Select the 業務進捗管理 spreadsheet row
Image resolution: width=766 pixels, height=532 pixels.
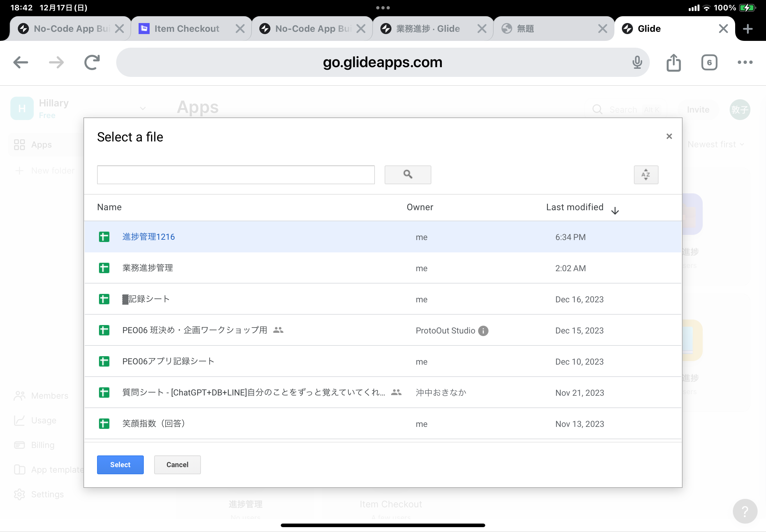coord(148,268)
